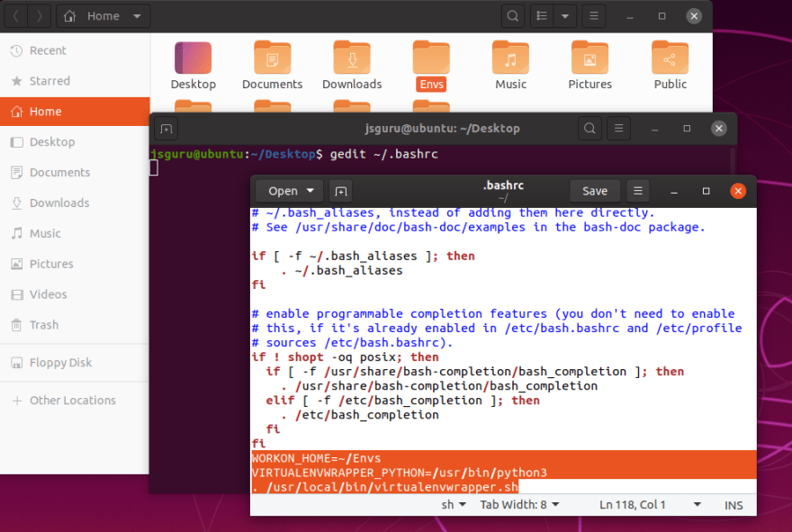
Task: Select Documents in Files sidebar
Action: [75, 172]
